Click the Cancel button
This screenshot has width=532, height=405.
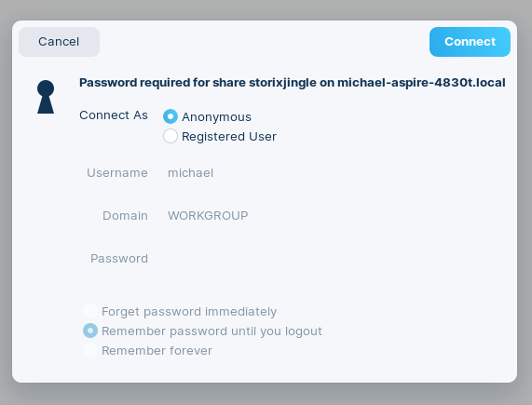coord(59,42)
